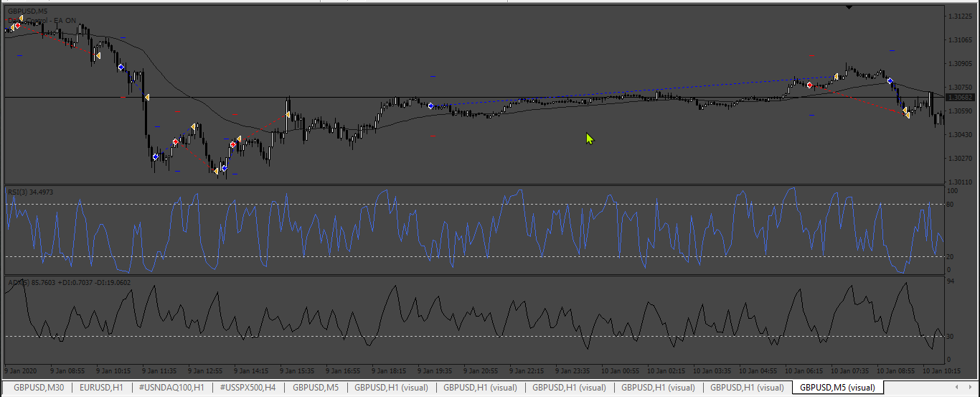This screenshot has width=980, height=397.
Task: Click the '9 Jan 23:35' time axis label
Action: tap(573, 371)
